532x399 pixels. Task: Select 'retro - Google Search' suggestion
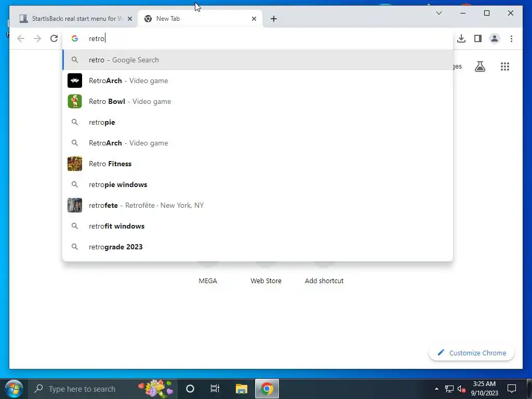(x=258, y=60)
